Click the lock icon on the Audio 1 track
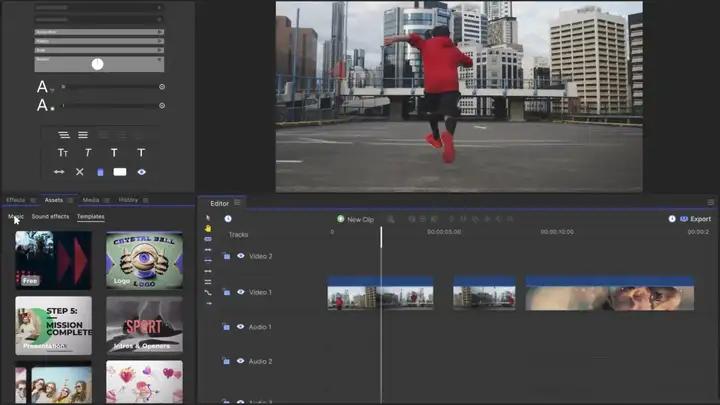Image resolution: width=720 pixels, height=405 pixels. [227, 327]
